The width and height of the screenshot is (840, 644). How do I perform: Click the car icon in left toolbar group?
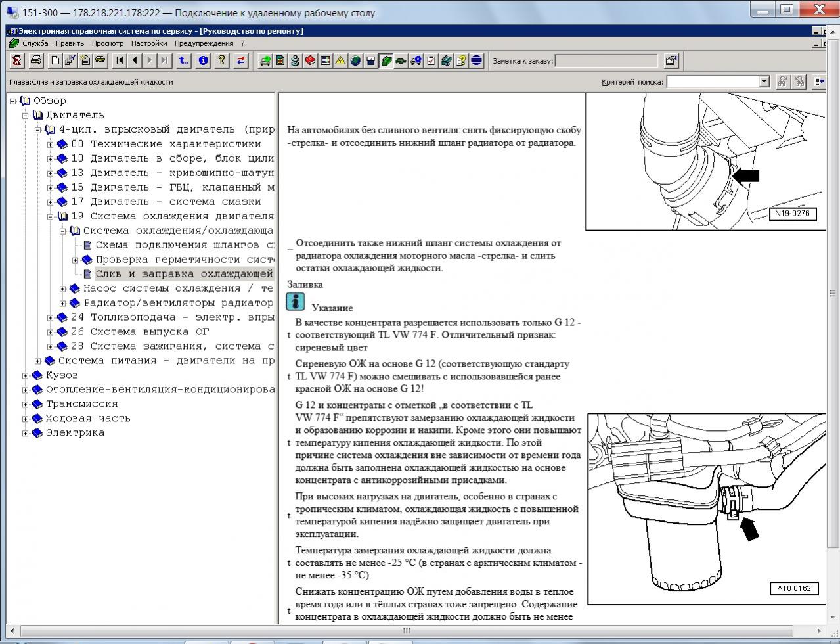(x=100, y=61)
